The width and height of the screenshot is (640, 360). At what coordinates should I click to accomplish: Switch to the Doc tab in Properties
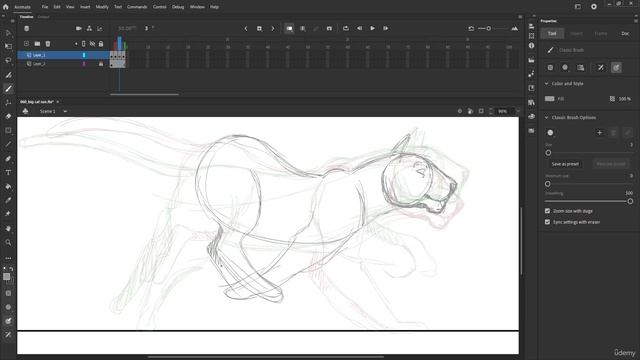[x=625, y=33]
